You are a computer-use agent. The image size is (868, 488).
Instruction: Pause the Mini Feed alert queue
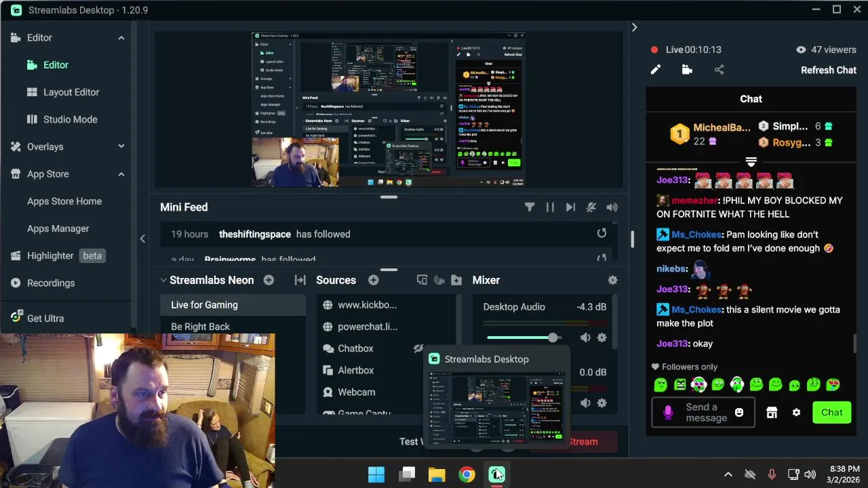coord(550,207)
